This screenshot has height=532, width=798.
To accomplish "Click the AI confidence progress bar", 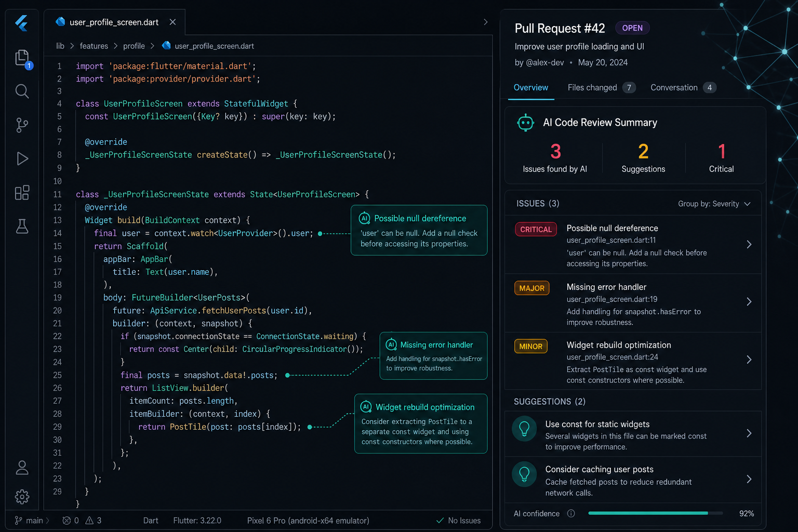I will click(655, 513).
